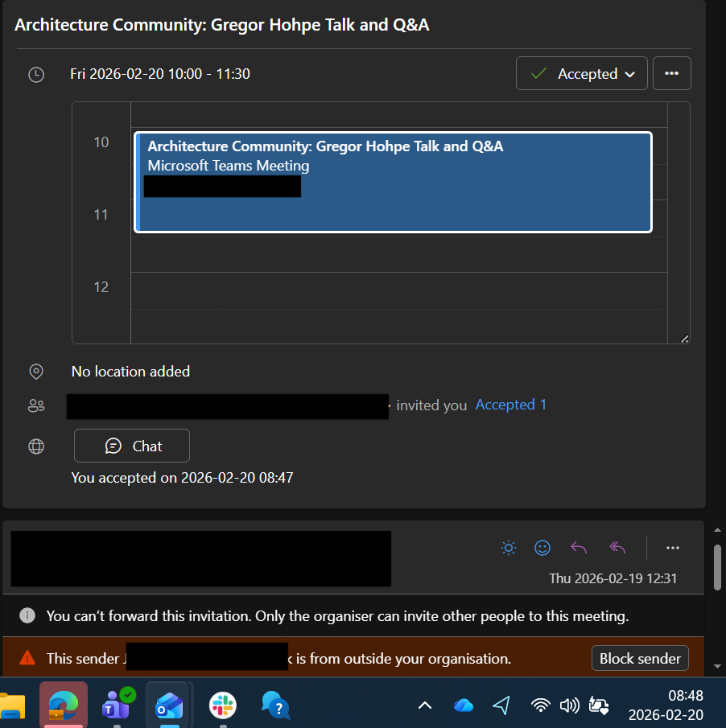Click the Chat button
Image resolution: width=726 pixels, height=728 pixels.
(132, 446)
